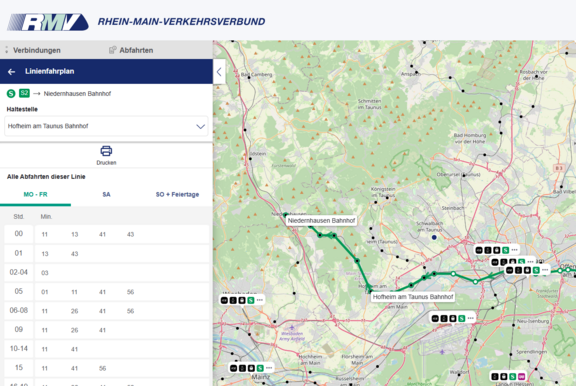
Task: Open the Verbindungen tab
Action: 37,50
